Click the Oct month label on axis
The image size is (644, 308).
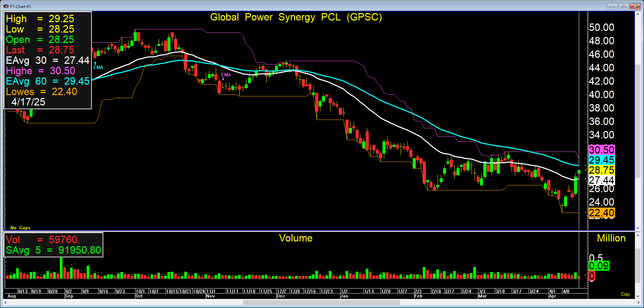[x=139, y=296]
